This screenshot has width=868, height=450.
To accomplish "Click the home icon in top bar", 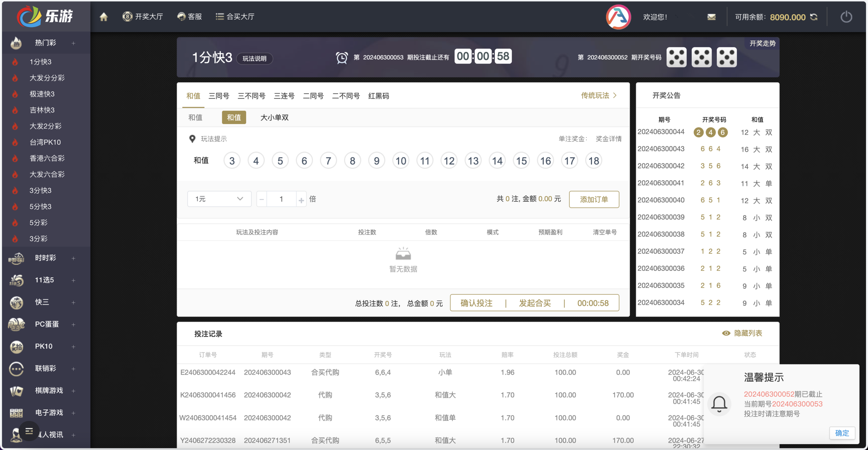I will (x=103, y=17).
